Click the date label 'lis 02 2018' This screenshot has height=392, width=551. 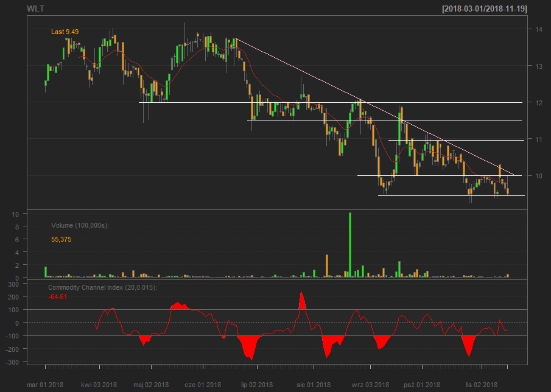pos(482,385)
